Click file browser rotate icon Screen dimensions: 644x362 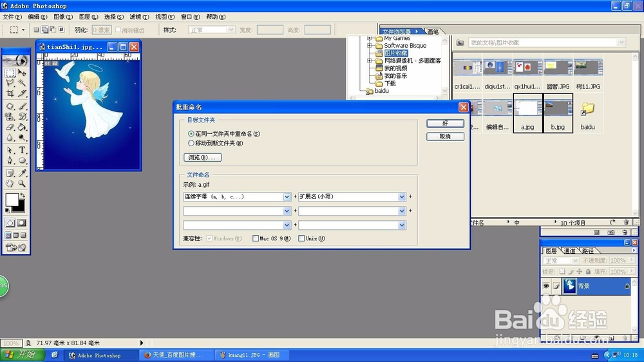pos(612,222)
